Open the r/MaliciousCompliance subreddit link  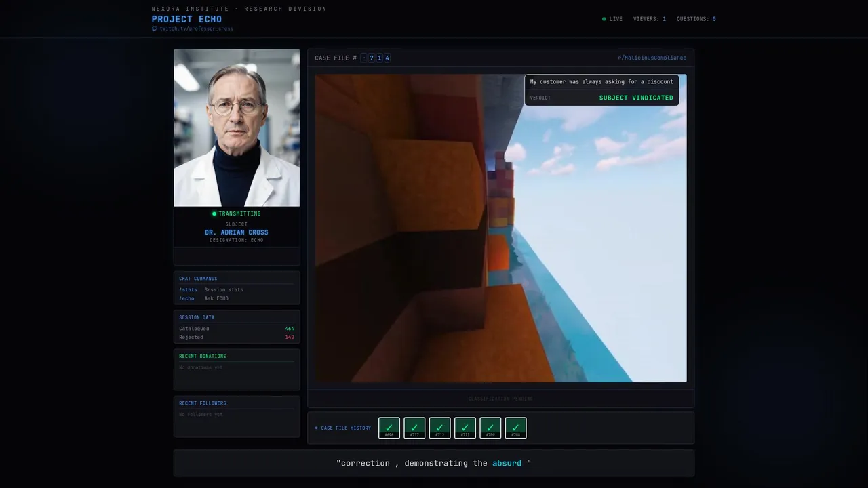click(652, 58)
